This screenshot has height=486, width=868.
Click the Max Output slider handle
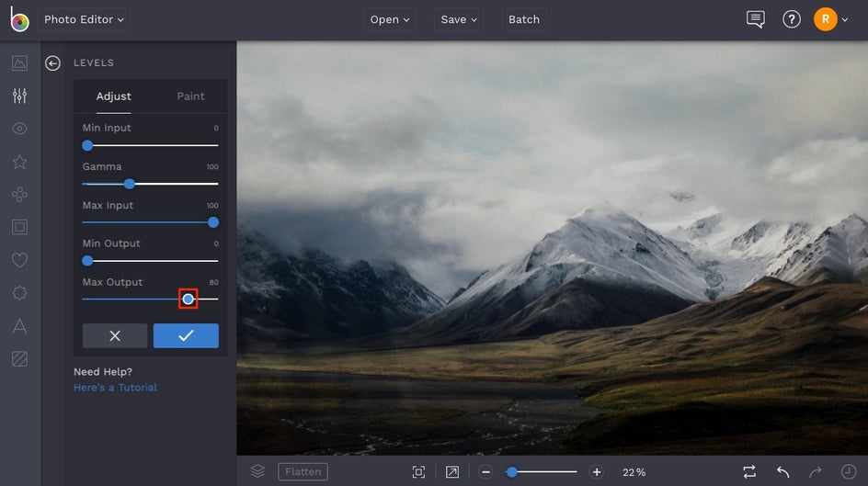click(188, 300)
